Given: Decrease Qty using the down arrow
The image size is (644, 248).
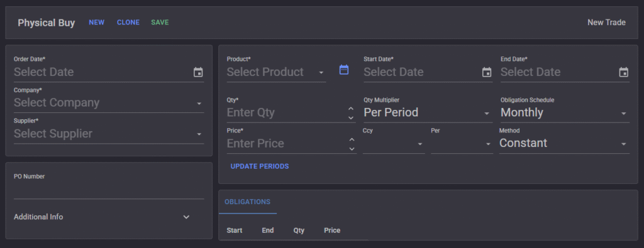Looking at the screenshot, I should pyautogui.click(x=351, y=117).
